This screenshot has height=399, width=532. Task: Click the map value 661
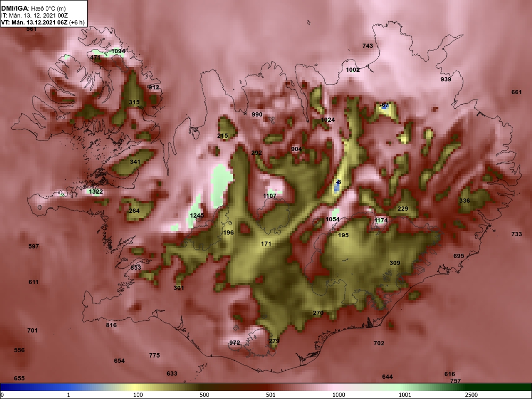[517, 92]
